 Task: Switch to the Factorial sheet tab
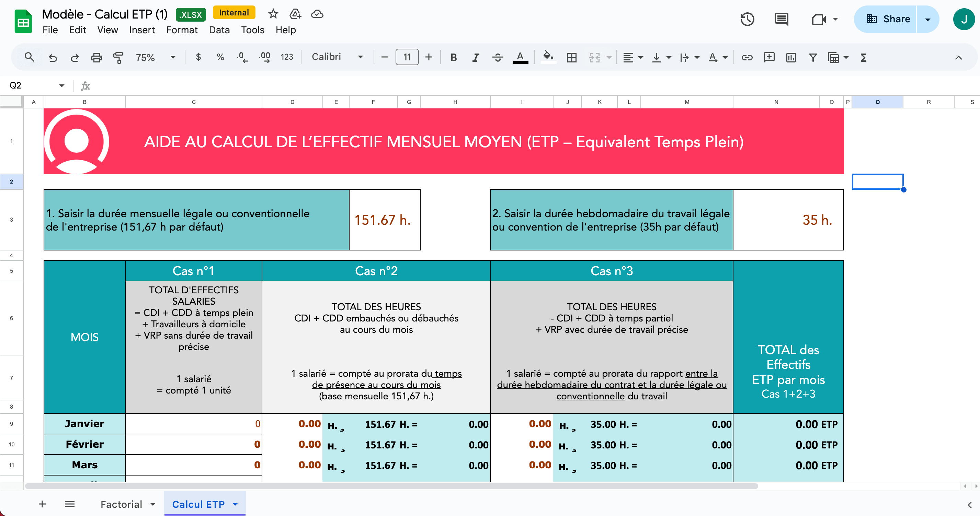[x=121, y=504]
